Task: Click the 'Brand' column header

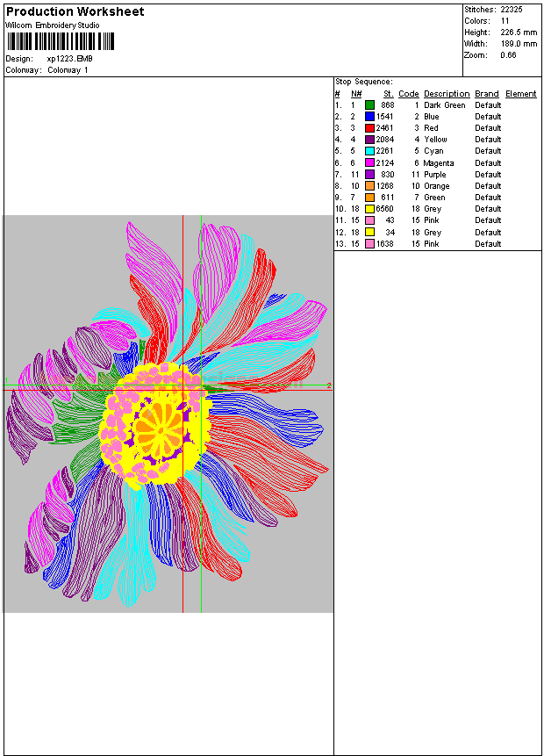Action: pos(487,94)
